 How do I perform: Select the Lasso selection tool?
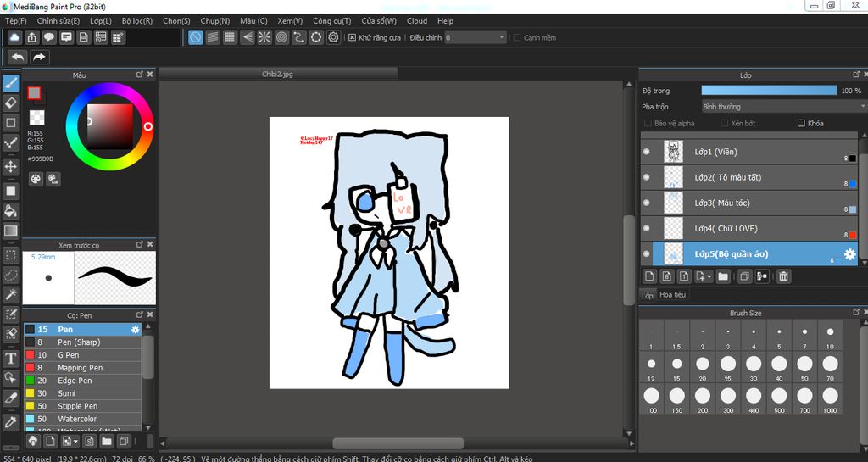[10, 275]
